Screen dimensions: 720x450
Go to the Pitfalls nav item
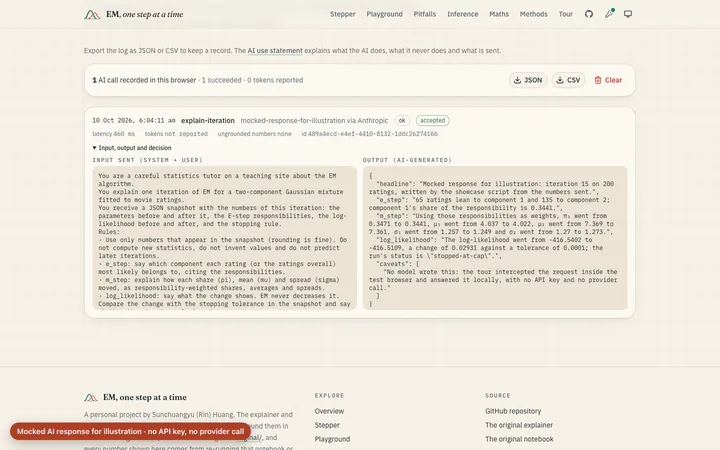(x=425, y=14)
